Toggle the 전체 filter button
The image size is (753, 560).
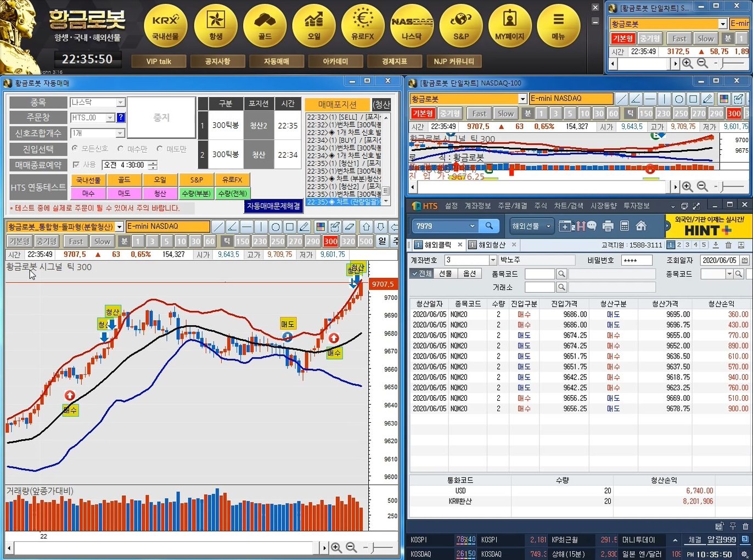point(422,273)
